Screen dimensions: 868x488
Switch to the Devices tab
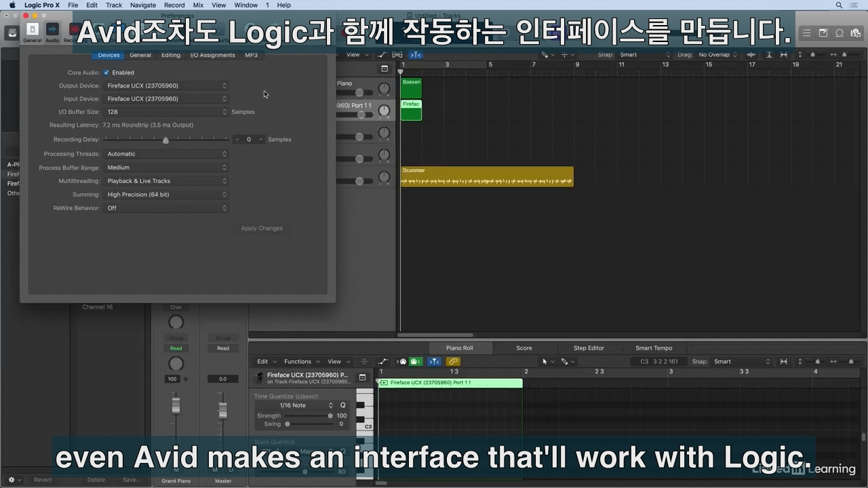click(108, 55)
